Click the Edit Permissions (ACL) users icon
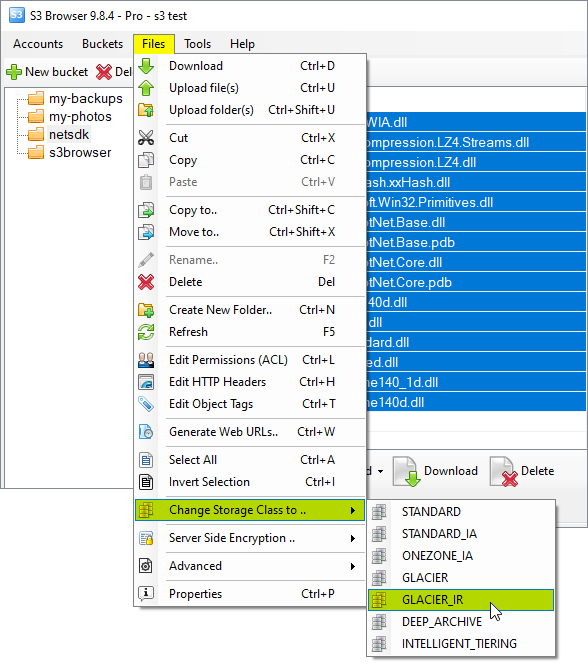 [x=146, y=360]
